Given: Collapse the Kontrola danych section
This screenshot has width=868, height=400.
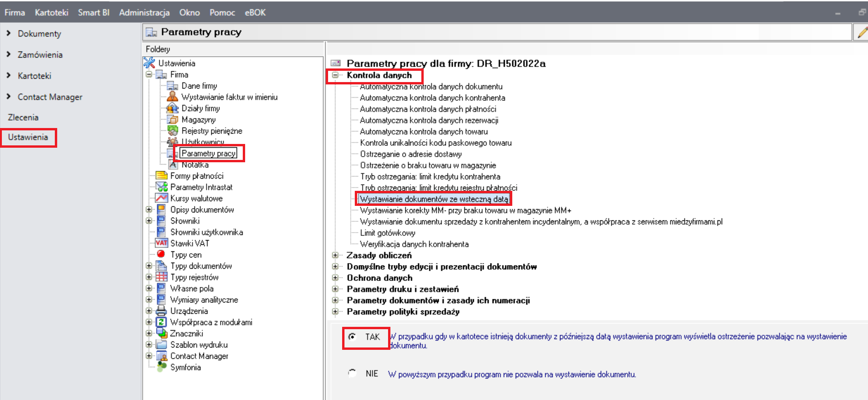Looking at the screenshot, I should click(x=335, y=75).
